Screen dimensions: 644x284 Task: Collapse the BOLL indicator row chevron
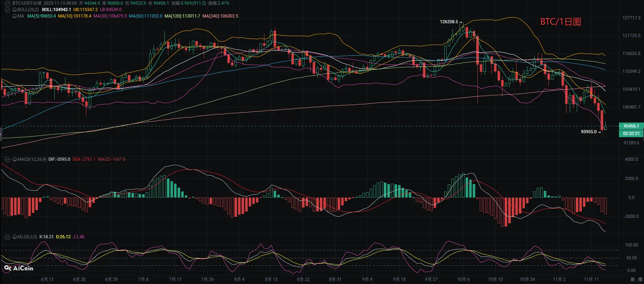click(x=7, y=10)
